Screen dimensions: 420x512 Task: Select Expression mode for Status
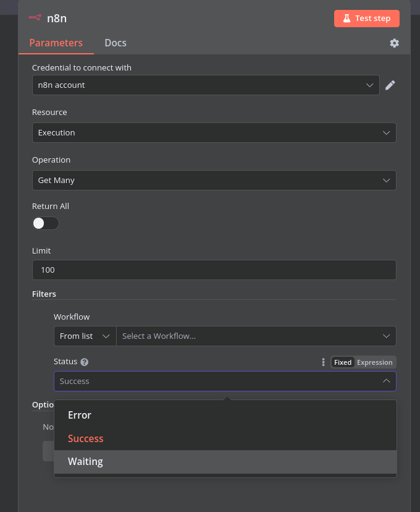[375, 362]
